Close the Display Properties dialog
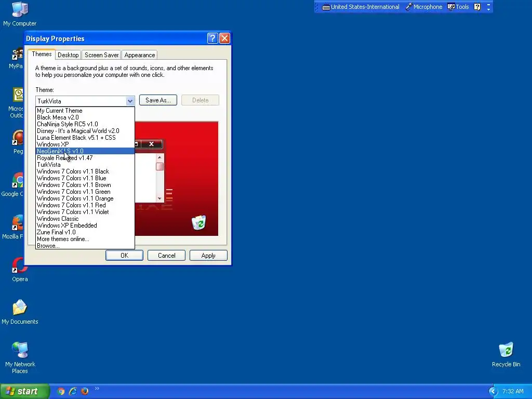Image resolution: width=532 pixels, height=399 pixels. [224, 38]
